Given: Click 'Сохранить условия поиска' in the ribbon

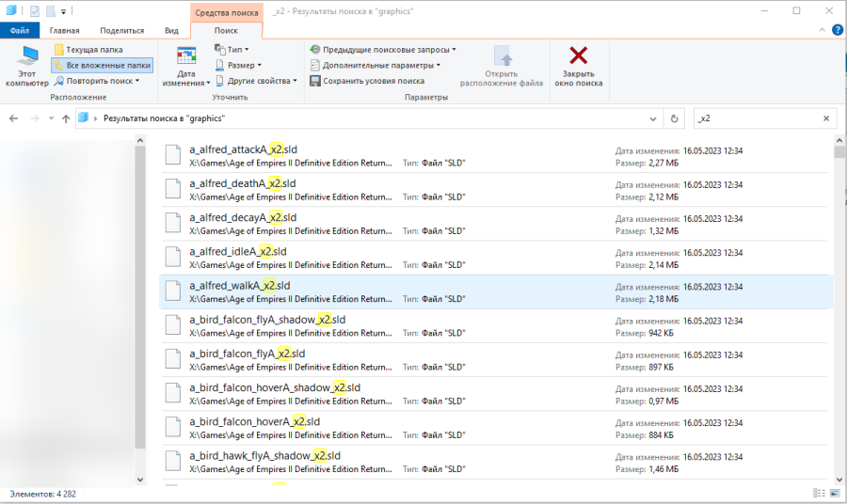Looking at the screenshot, I should 367,81.
